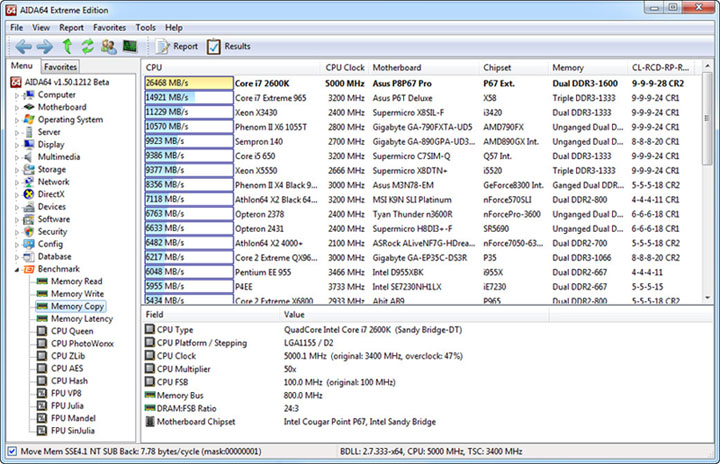Select the Config tree node
This screenshot has width=720, height=464.
[x=50, y=244]
